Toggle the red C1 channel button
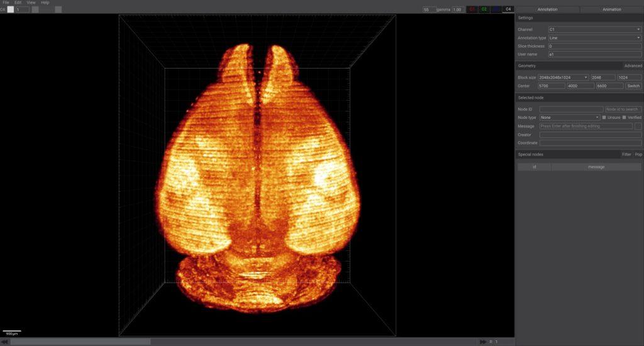Viewport: 644px width, 346px height. [x=472, y=9]
